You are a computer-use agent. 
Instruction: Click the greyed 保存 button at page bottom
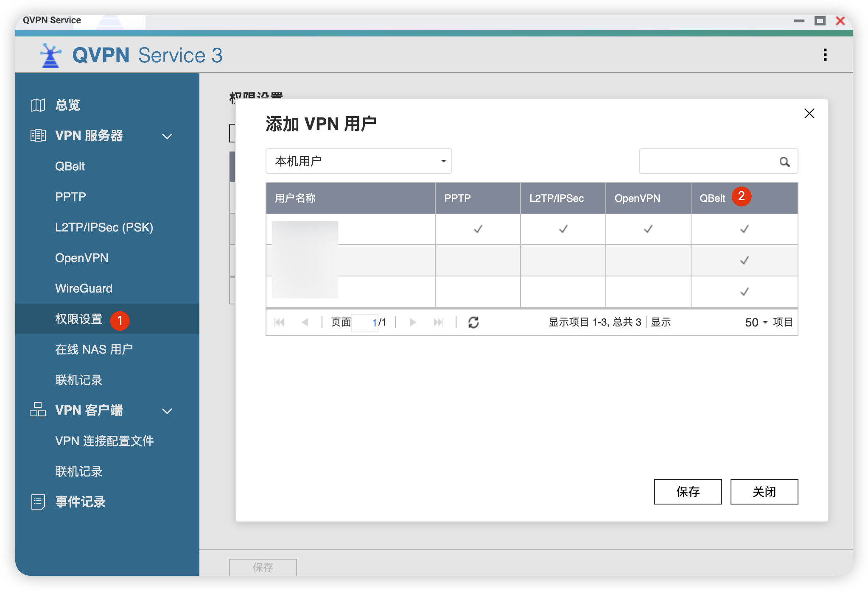263,567
